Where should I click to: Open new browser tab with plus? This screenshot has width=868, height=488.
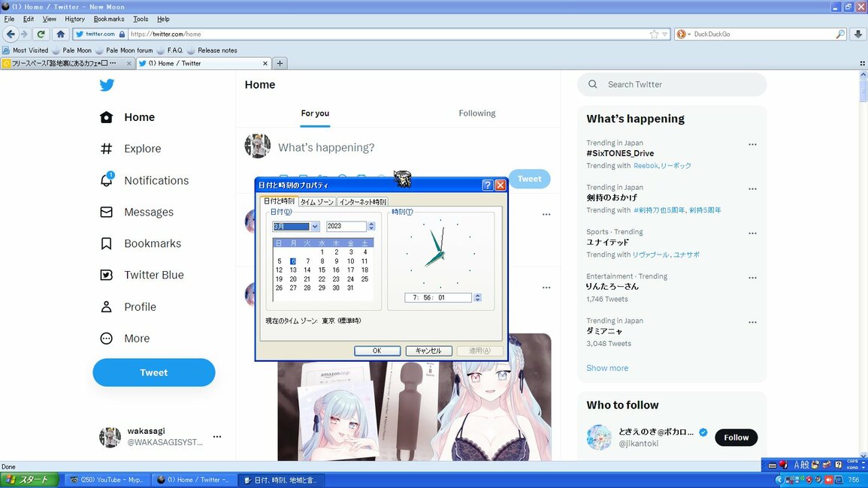pyautogui.click(x=280, y=63)
